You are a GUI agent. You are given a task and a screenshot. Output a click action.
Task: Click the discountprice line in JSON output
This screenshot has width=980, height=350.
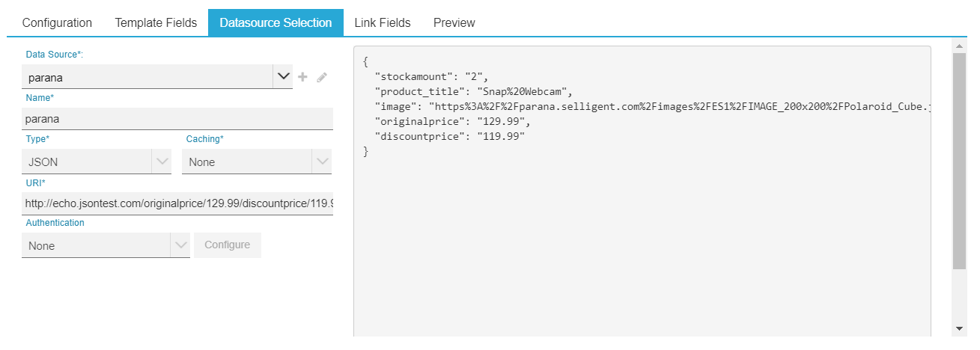(449, 137)
